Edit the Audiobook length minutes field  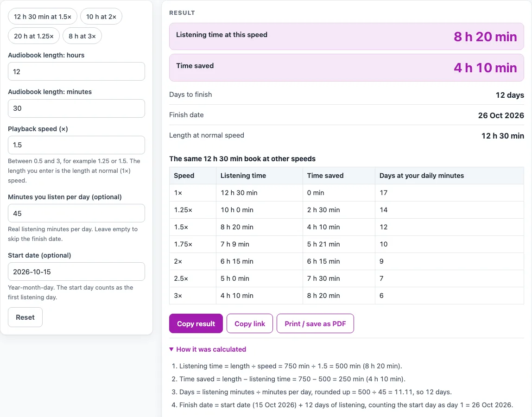tap(76, 108)
